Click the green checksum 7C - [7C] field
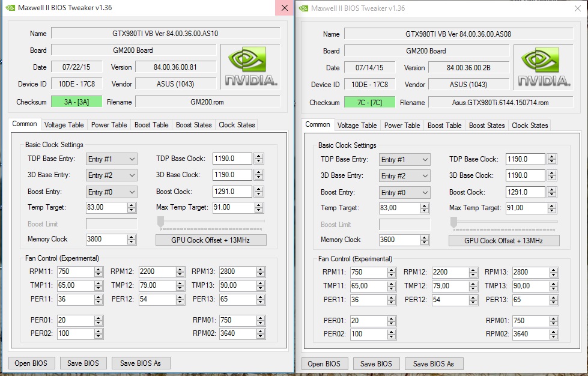The width and height of the screenshot is (588, 376). click(x=370, y=103)
